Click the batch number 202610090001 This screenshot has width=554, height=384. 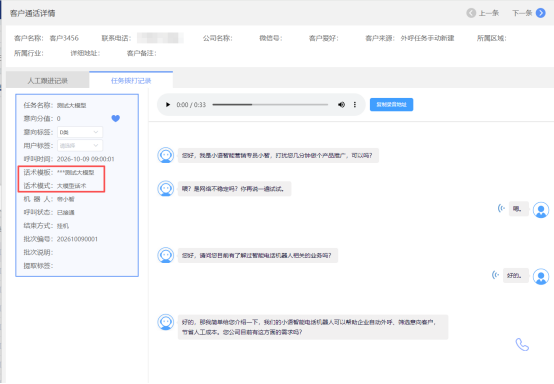click(77, 239)
